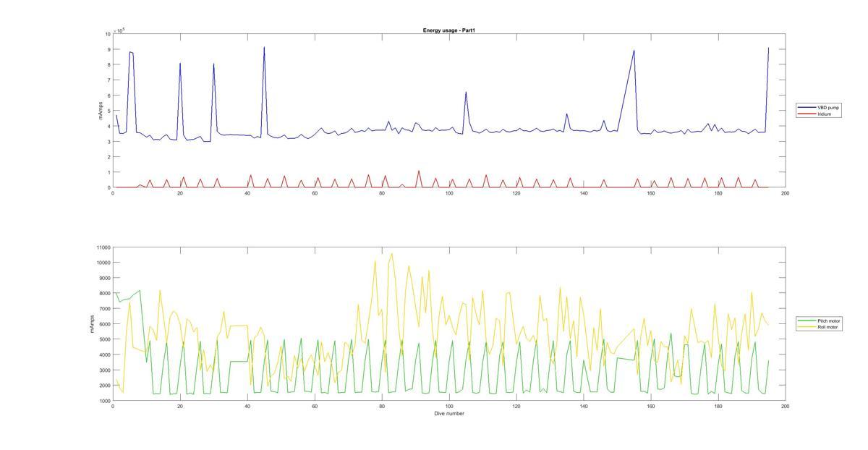
Task: Click the blue line sample beside VBD pump
Action: click(x=807, y=108)
